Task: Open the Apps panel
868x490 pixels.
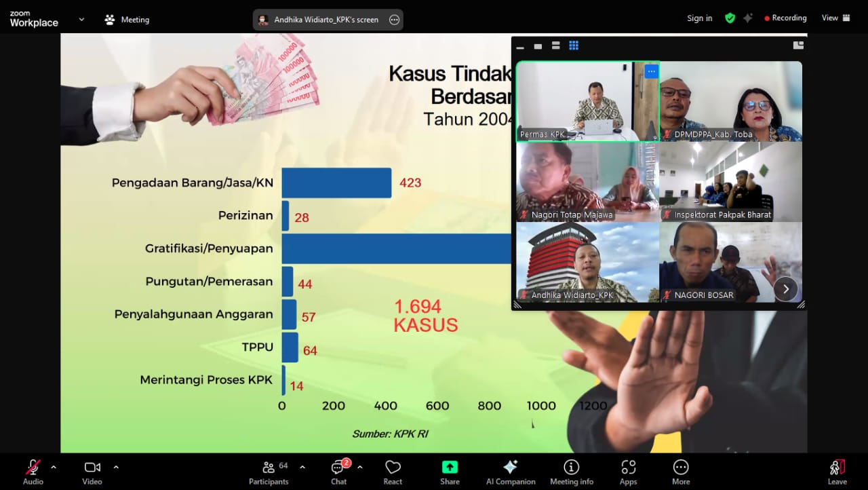Action: tap(628, 472)
